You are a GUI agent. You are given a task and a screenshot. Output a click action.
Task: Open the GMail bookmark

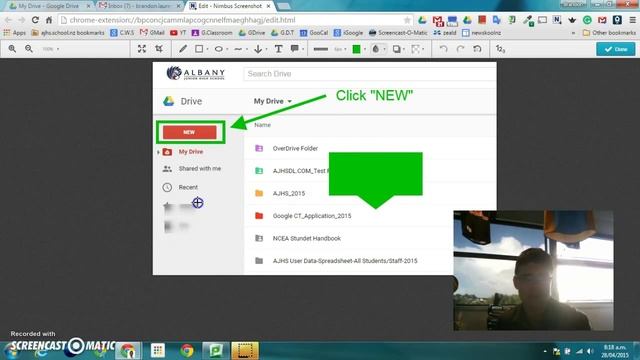(x=152, y=33)
